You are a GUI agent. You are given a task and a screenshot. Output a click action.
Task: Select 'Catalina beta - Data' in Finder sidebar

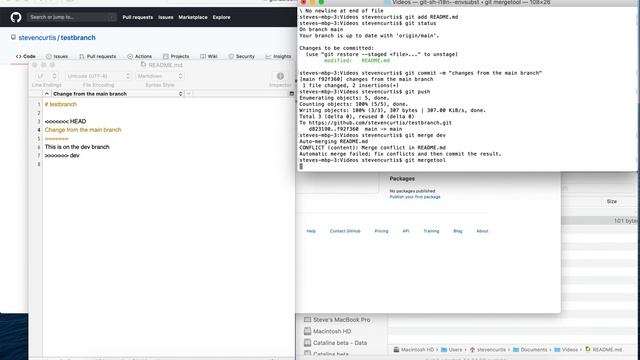(x=336, y=343)
